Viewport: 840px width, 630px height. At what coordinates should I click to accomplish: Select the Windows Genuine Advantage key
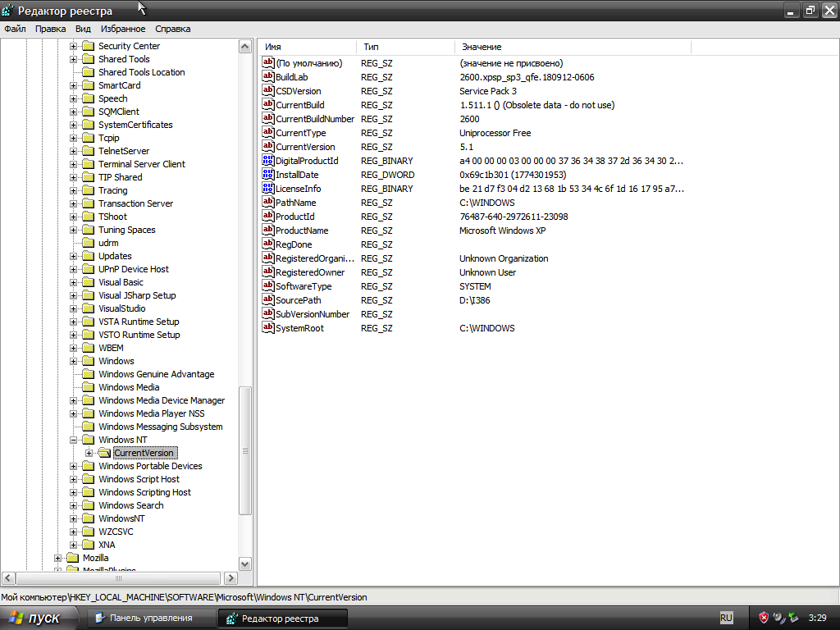click(x=156, y=374)
